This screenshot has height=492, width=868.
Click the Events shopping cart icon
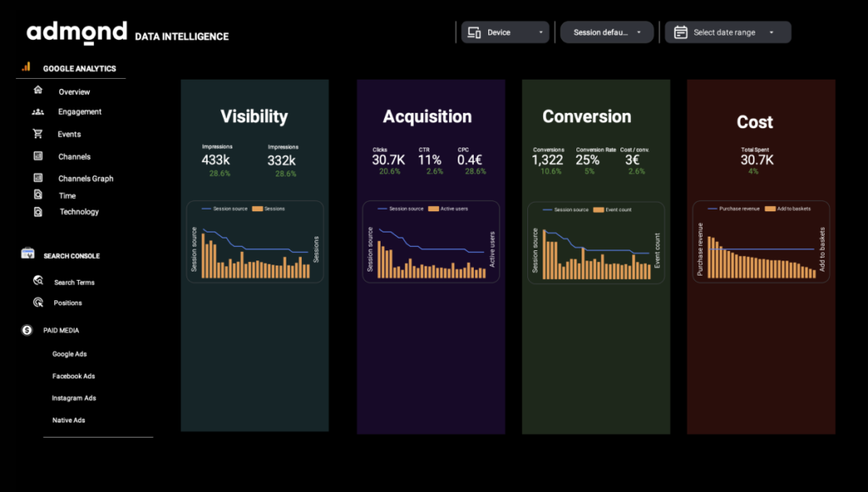click(x=38, y=134)
